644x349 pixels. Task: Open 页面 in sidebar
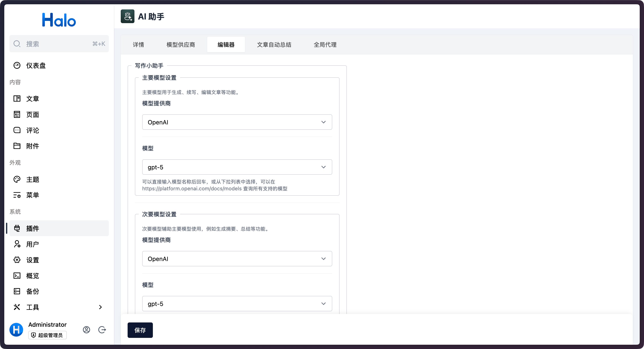[59, 115]
